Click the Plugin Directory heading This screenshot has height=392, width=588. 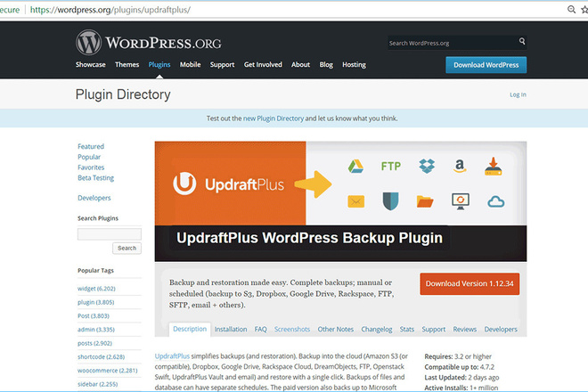coord(123,94)
